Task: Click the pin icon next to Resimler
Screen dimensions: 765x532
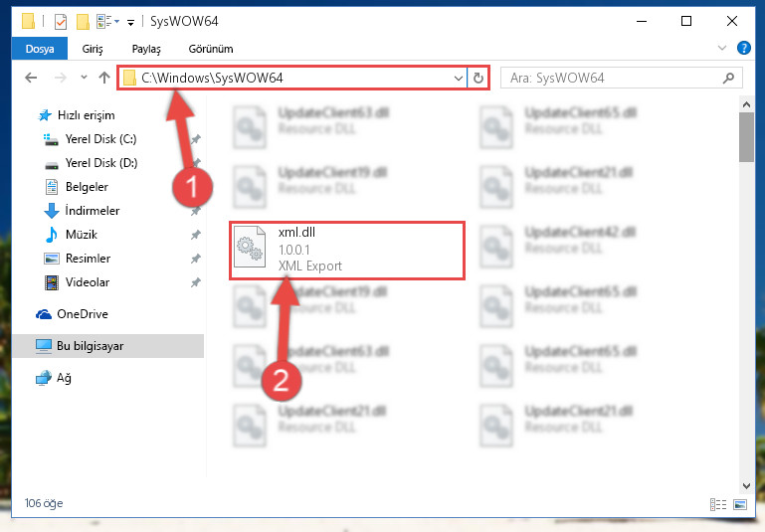Action: 196,259
